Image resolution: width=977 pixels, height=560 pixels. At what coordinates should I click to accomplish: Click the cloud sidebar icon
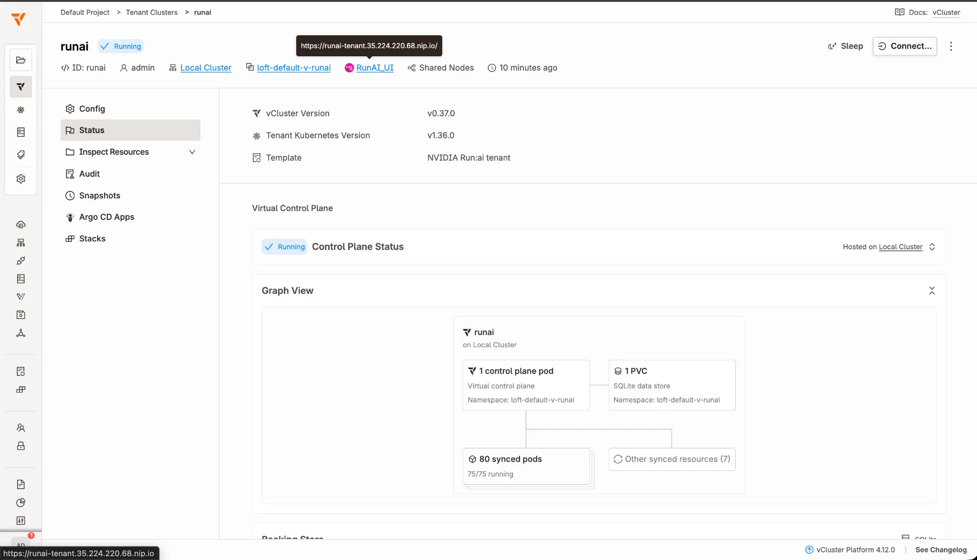click(x=21, y=225)
